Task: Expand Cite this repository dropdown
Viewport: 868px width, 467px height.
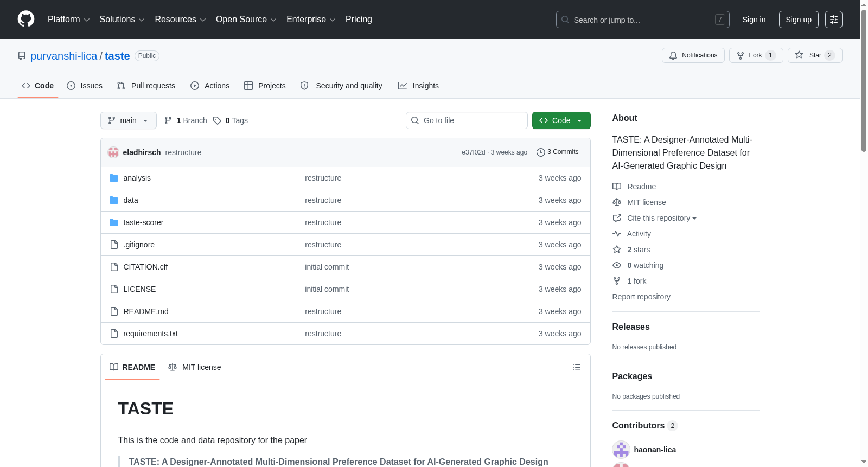Action: point(655,218)
